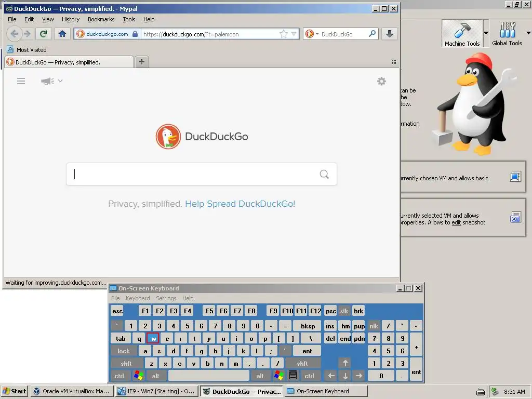Click the context menu key icon

293,376
